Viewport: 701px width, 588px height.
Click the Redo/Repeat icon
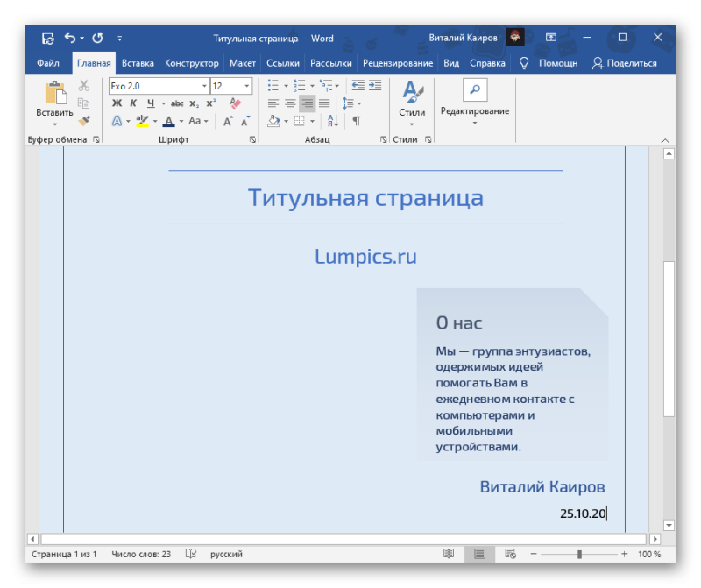(x=97, y=38)
